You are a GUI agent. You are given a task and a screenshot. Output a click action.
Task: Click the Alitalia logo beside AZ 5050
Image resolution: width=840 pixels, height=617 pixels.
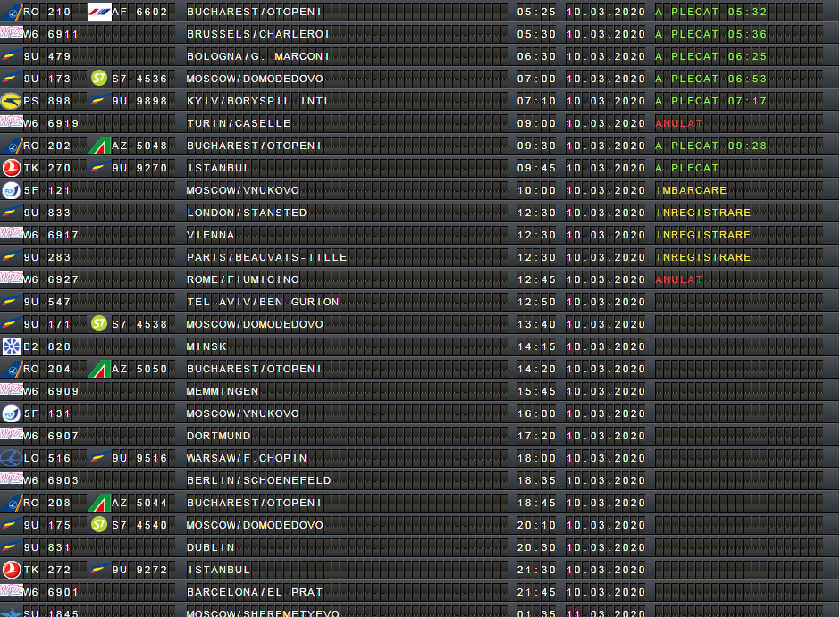click(x=99, y=368)
